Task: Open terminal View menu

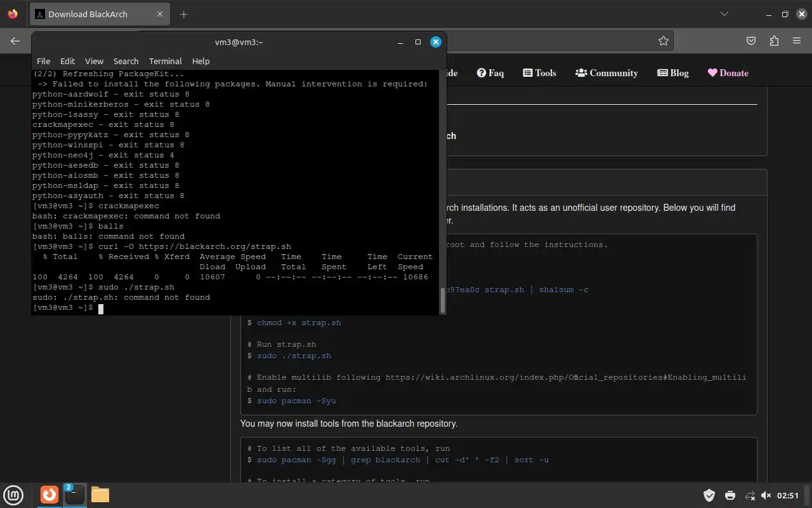Action: (94, 61)
